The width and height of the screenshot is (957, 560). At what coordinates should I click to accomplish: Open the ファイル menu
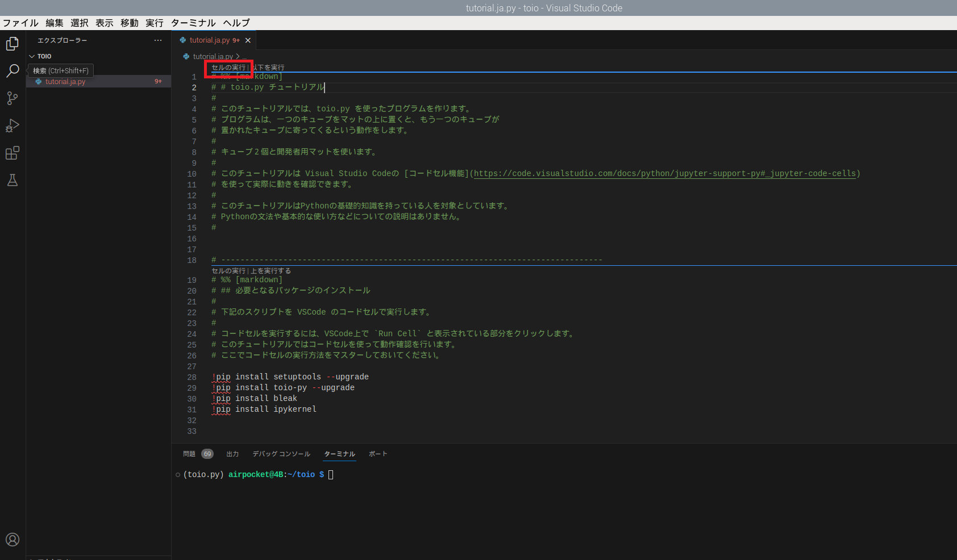click(x=20, y=23)
